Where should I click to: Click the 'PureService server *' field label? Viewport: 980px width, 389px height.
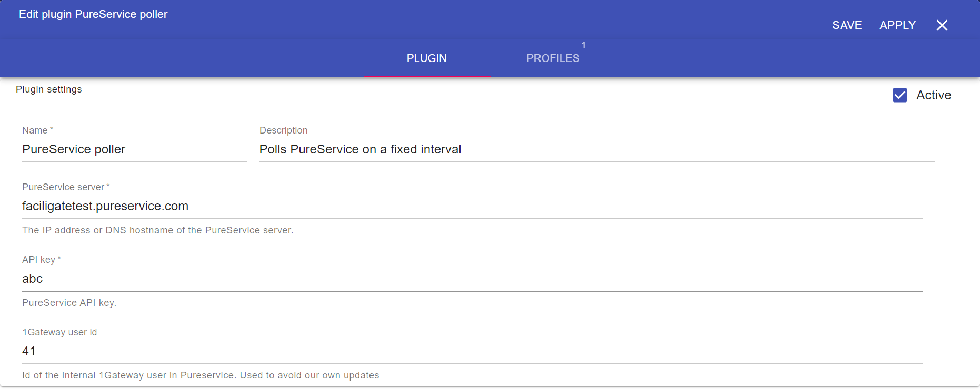tap(65, 187)
